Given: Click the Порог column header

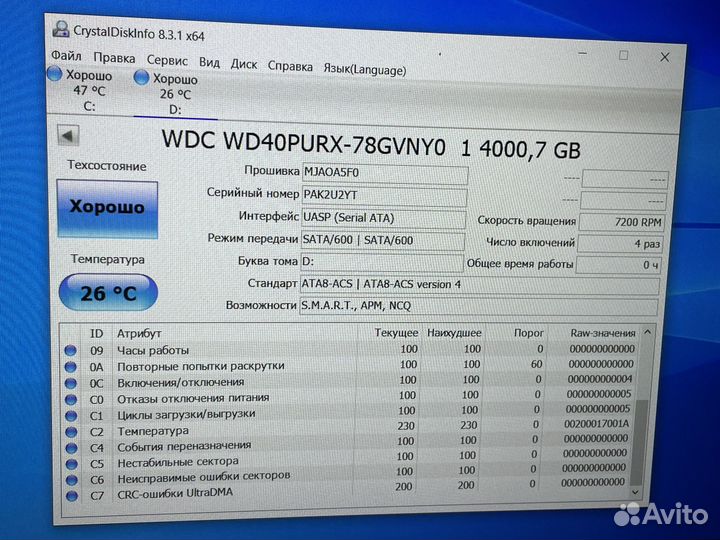Looking at the screenshot, I should pyautogui.click(x=529, y=333).
